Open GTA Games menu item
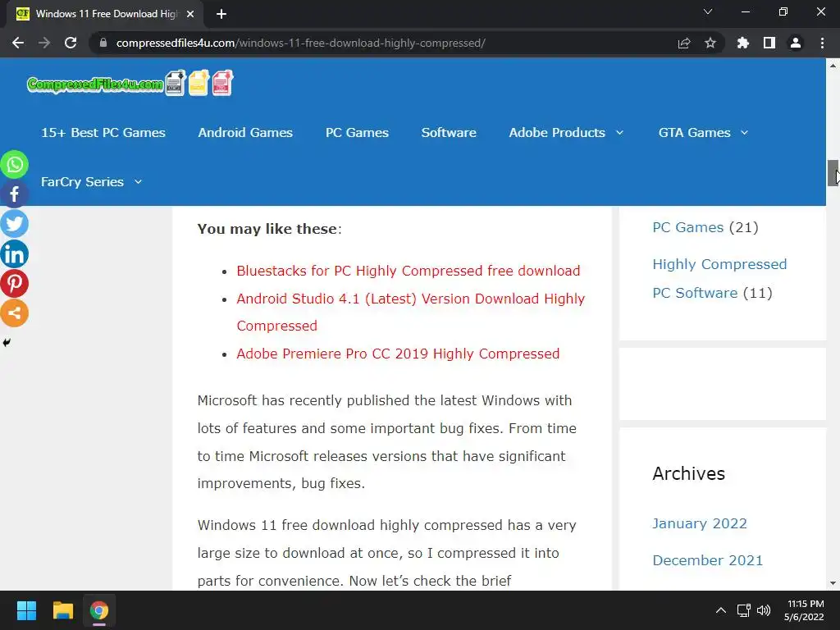Viewport: 840px width, 630px height. click(x=694, y=132)
